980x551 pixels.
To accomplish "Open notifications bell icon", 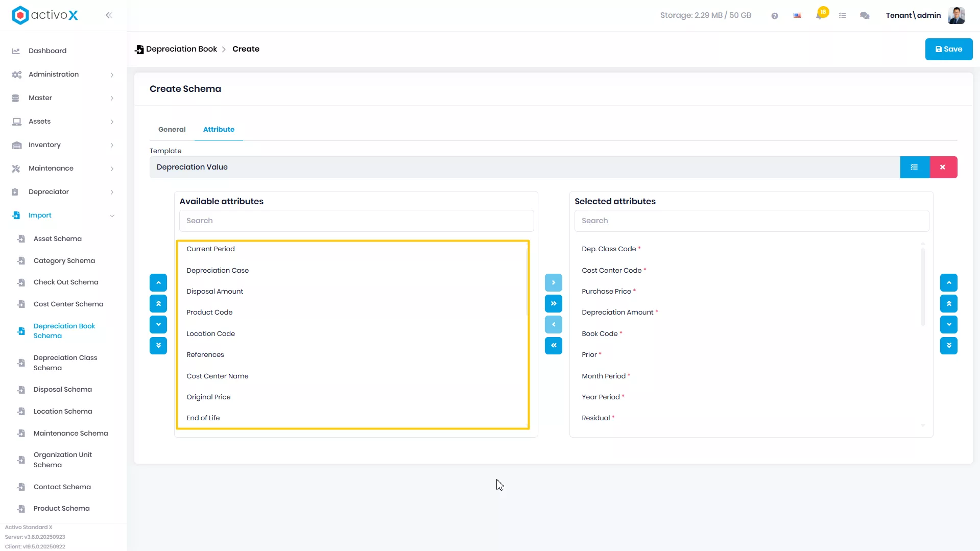I will 819,15.
